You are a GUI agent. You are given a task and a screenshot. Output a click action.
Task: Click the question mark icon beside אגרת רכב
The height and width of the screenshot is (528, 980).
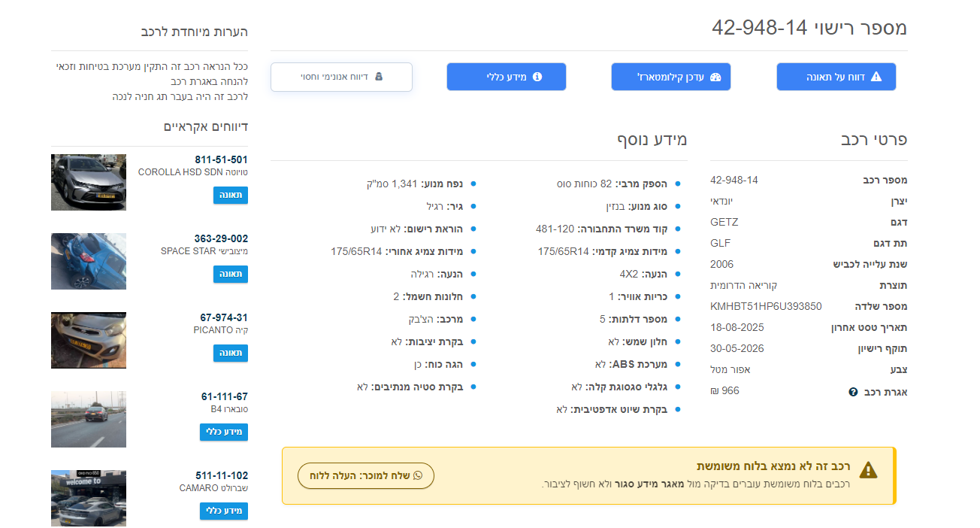click(853, 392)
